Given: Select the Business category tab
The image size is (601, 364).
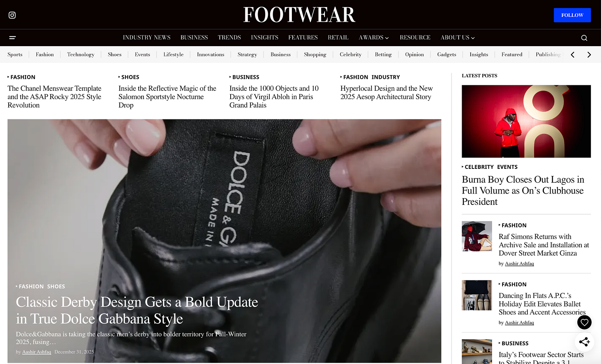Looking at the screenshot, I should 281,54.
